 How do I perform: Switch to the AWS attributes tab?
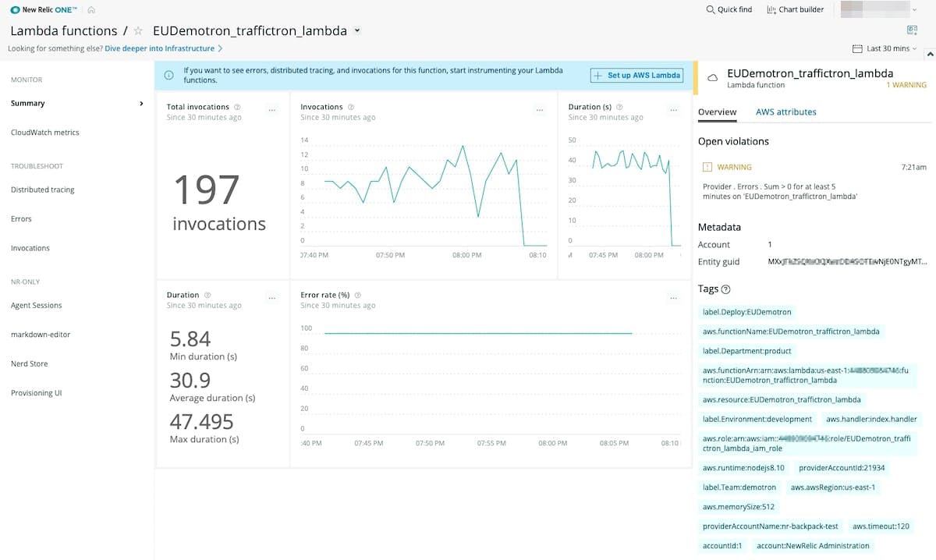click(786, 112)
